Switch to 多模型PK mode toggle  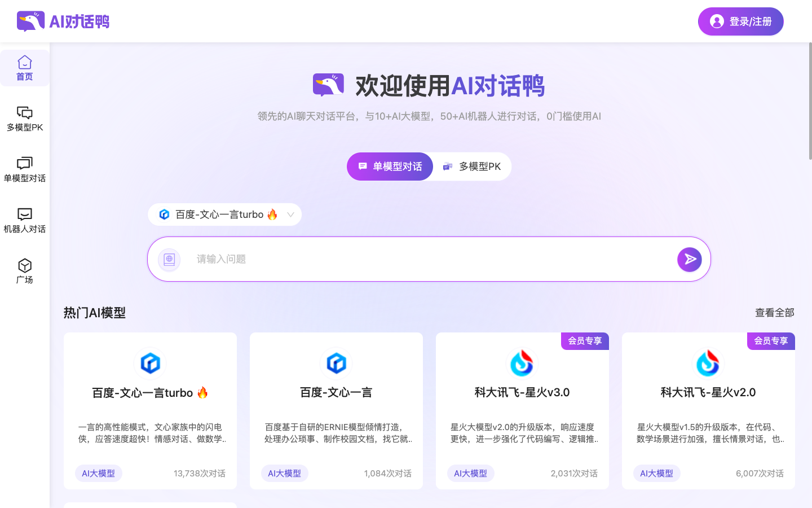point(473,167)
